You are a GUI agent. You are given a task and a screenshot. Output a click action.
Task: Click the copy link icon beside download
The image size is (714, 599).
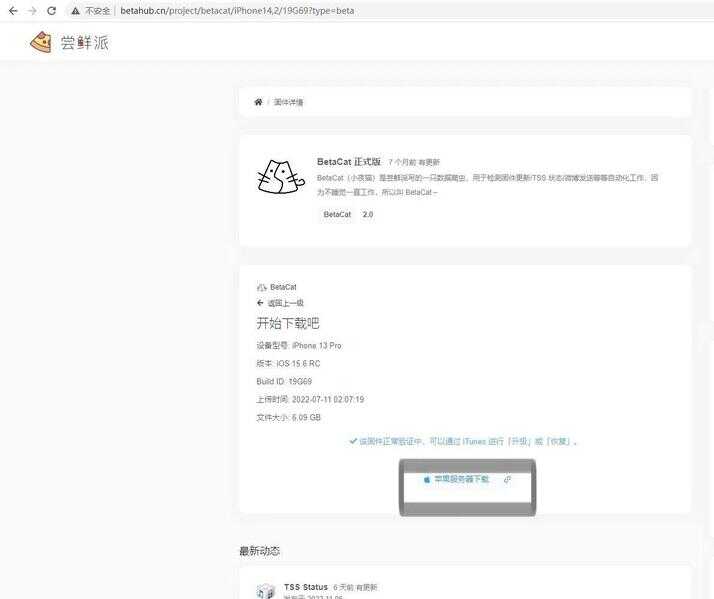click(507, 480)
